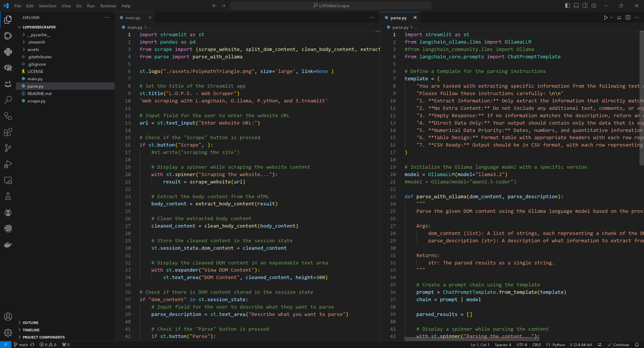Open the Search view magnifier icon
The height and width of the screenshot is (348, 644).
pos(8,100)
